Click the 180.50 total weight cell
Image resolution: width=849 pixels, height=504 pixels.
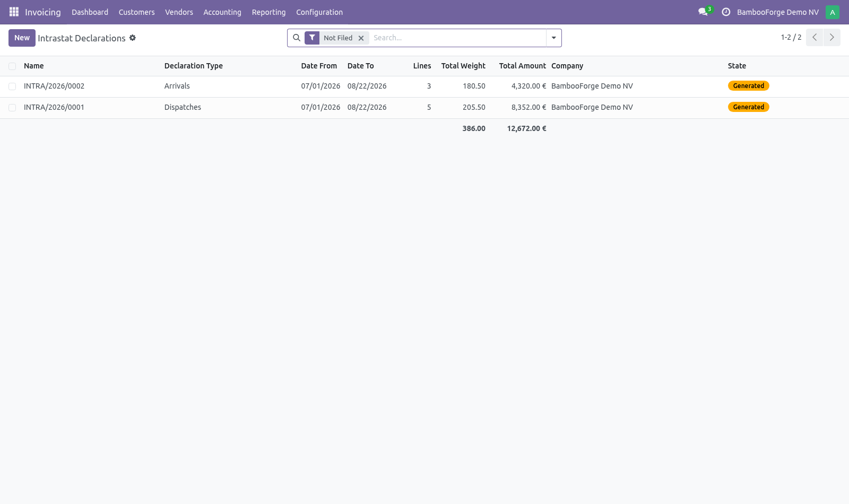[474, 86]
